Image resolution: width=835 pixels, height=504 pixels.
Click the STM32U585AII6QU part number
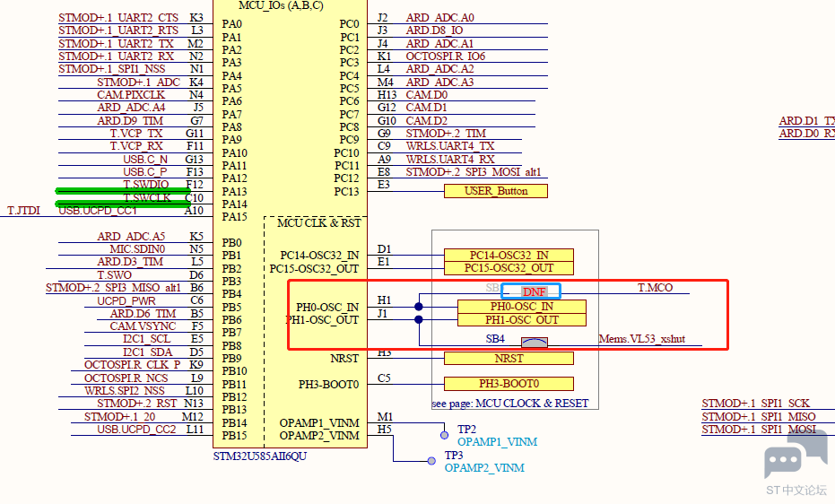tap(260, 456)
